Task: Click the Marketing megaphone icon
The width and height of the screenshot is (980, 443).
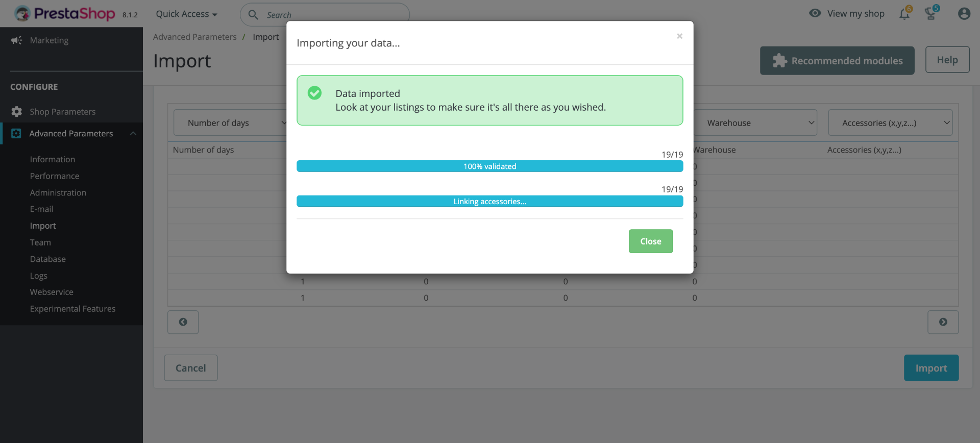Action: click(16, 40)
